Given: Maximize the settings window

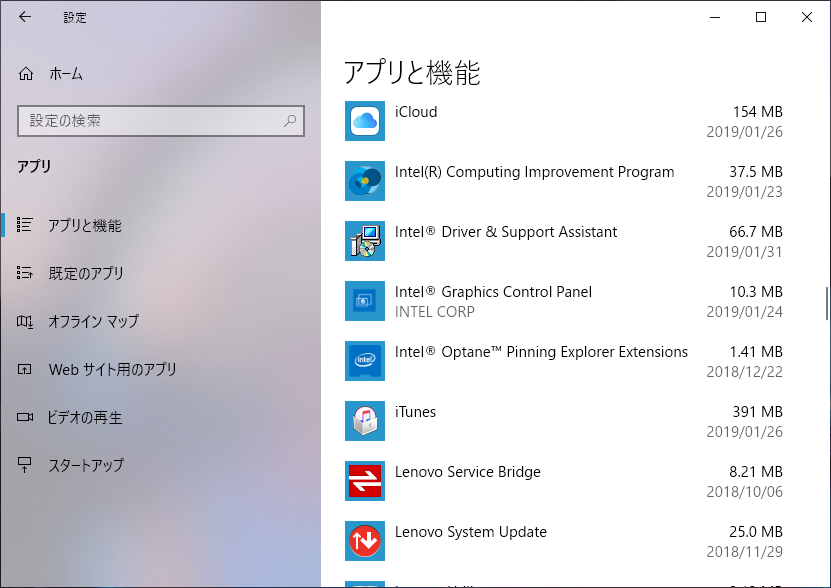Looking at the screenshot, I should coord(761,17).
